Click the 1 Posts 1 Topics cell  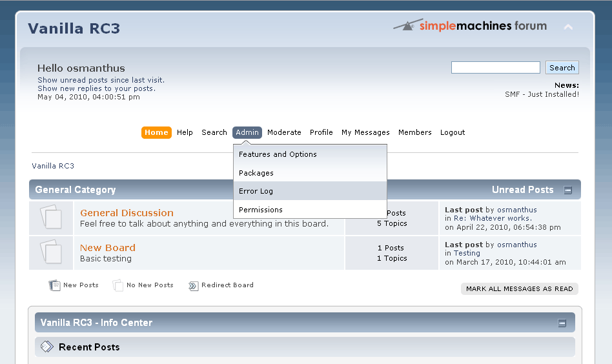coord(392,253)
